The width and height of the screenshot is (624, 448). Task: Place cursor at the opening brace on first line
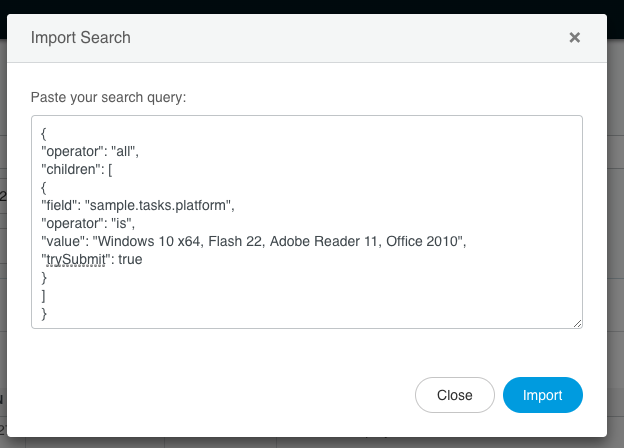coord(44,132)
